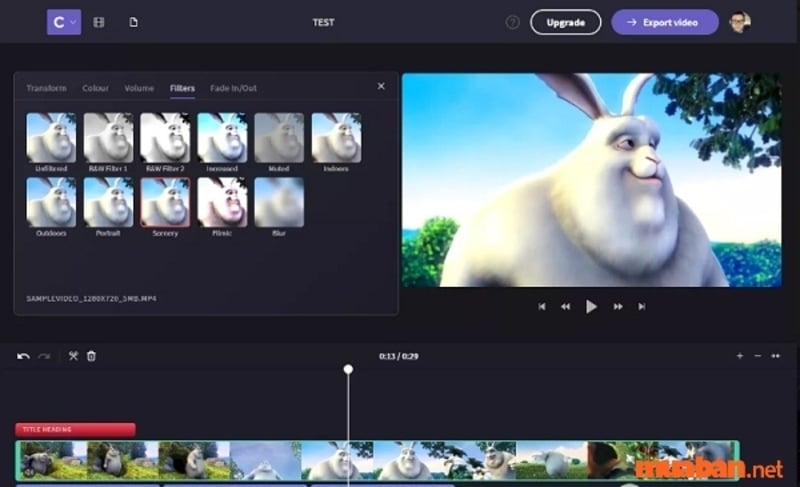Apply the Indoors filter thumbnail
This screenshot has height=487, width=800.
[336, 138]
